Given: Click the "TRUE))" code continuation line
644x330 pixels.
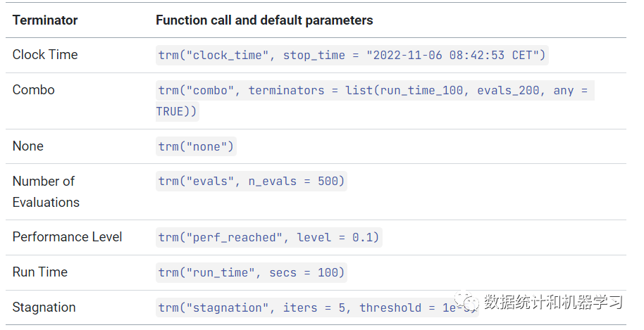Looking at the screenshot, I should point(178,111).
